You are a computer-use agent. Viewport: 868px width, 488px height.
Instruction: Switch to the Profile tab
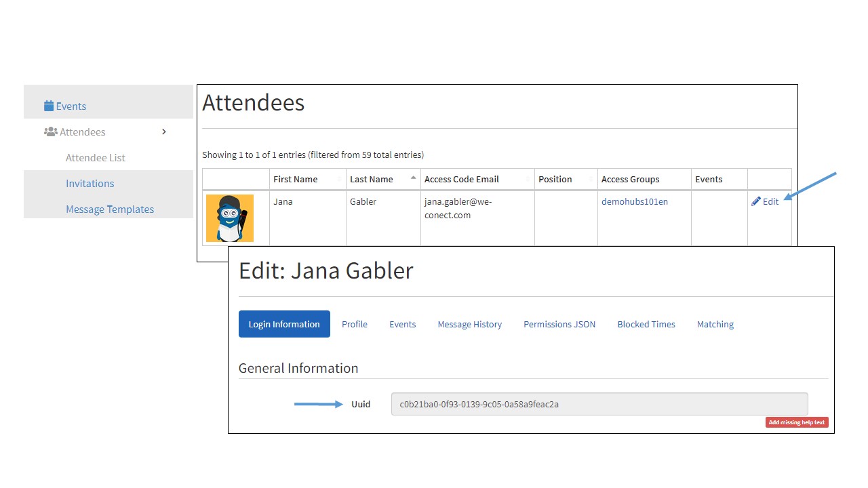point(355,324)
